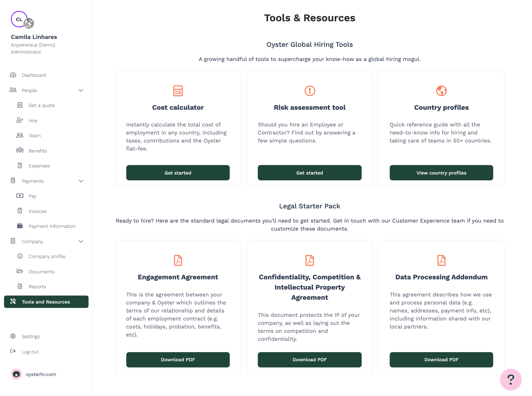Open the Invoices menu item

pos(37,211)
